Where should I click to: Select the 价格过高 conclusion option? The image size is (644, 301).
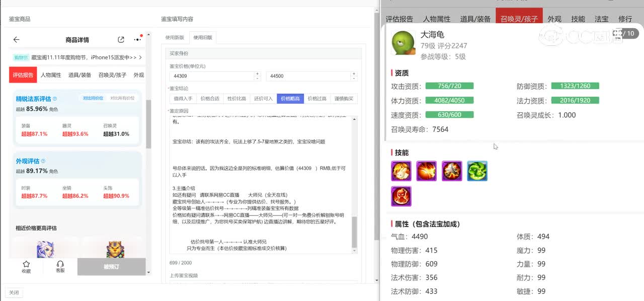317,99
